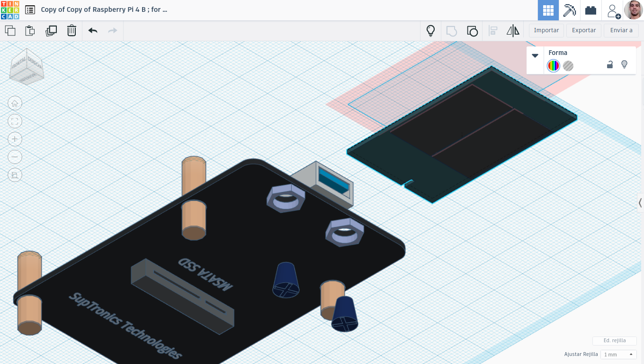Click the Enviar a button
Screen dimensions: 644x364
pyautogui.click(x=621, y=30)
